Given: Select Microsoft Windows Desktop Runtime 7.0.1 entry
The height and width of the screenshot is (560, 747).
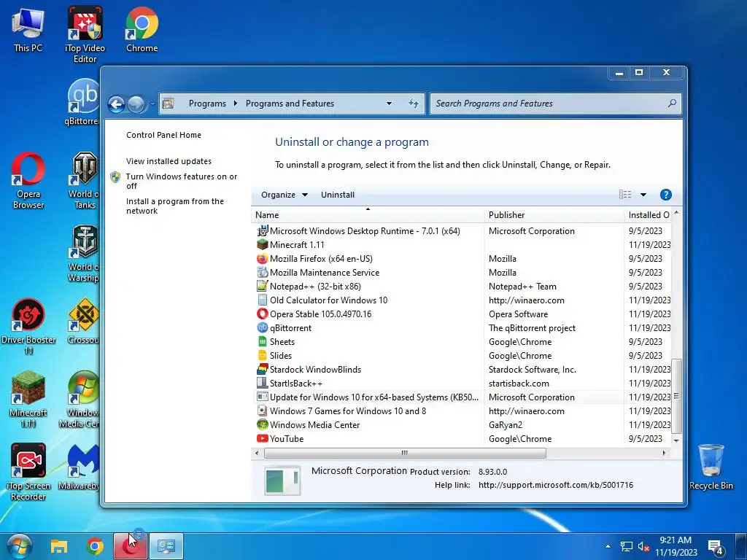Looking at the screenshot, I should click(x=461, y=231).
